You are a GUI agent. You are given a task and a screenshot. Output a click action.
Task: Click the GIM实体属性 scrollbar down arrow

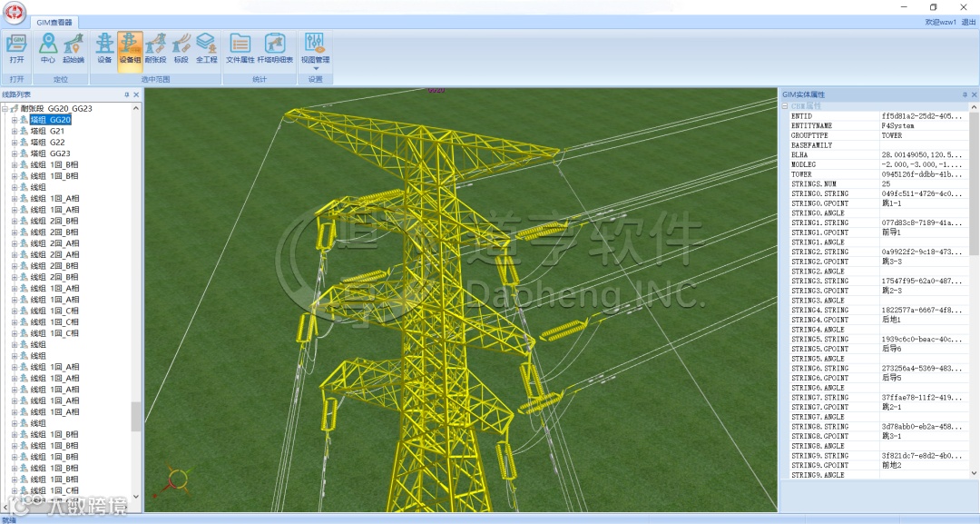(974, 474)
